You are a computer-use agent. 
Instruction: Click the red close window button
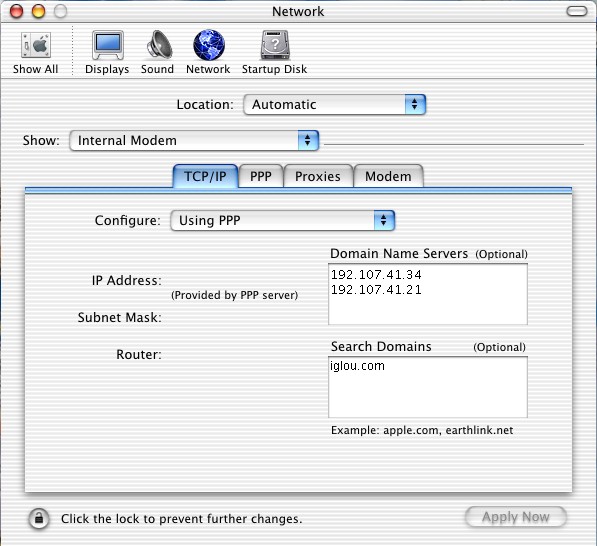click(16, 11)
